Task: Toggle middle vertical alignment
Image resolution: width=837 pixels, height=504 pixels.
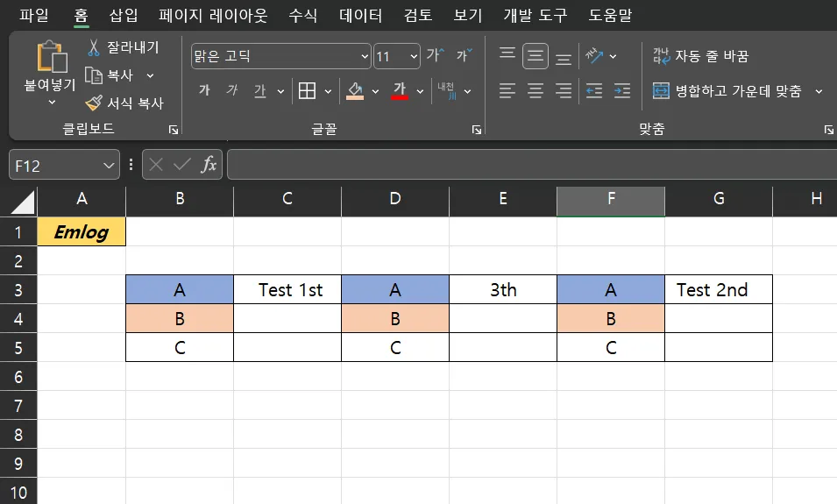Action: coord(536,56)
